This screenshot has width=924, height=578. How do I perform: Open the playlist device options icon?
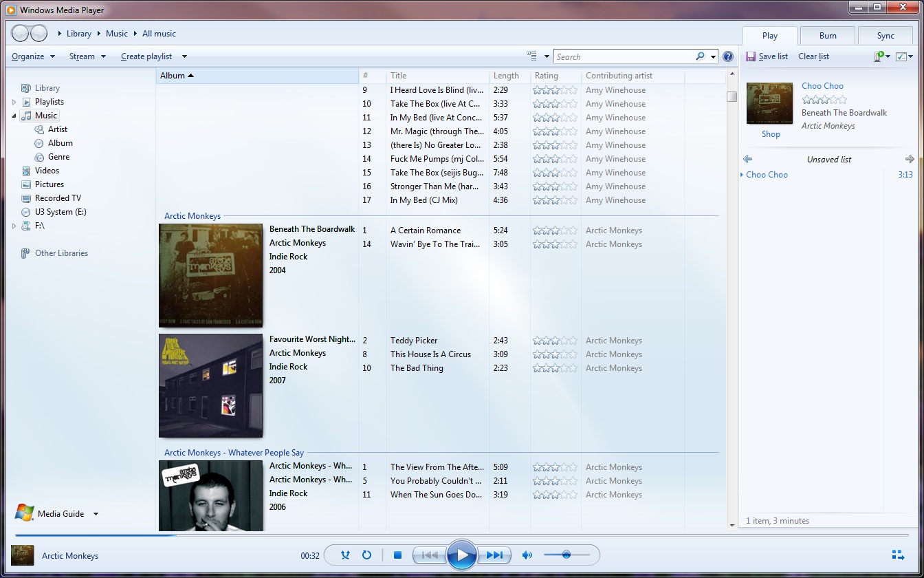(x=881, y=56)
